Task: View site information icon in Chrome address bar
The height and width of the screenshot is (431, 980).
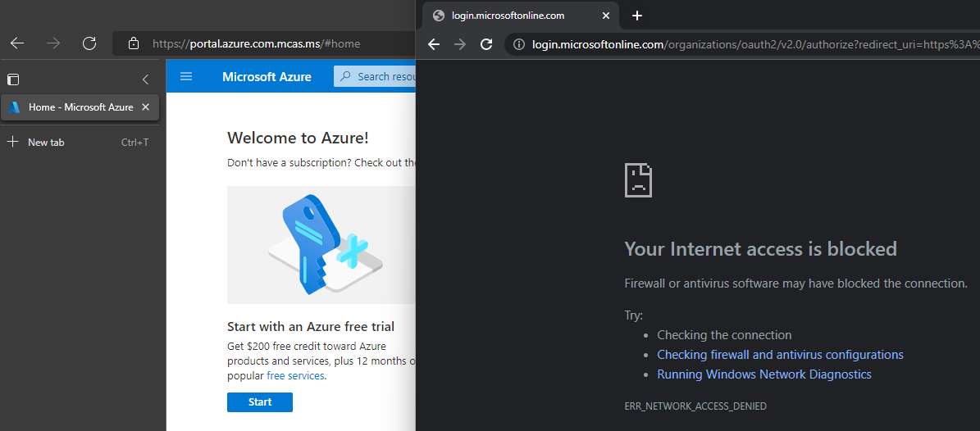Action: (518, 44)
